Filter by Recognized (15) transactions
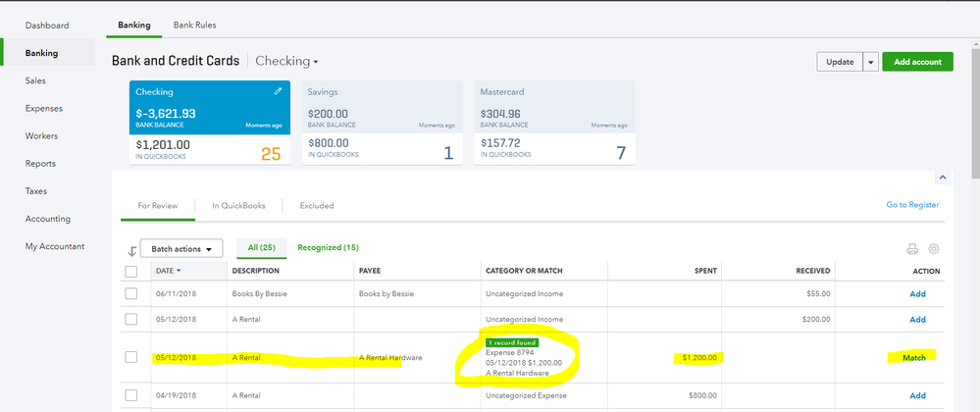 point(328,248)
